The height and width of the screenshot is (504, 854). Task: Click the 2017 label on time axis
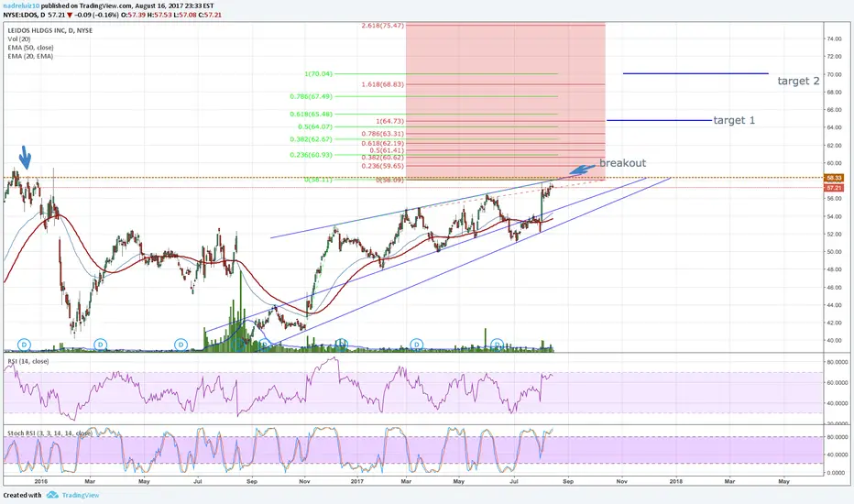point(357,481)
